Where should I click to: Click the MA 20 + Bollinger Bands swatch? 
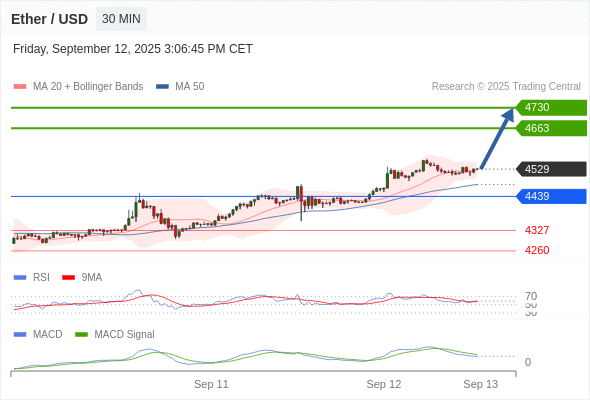[20, 87]
